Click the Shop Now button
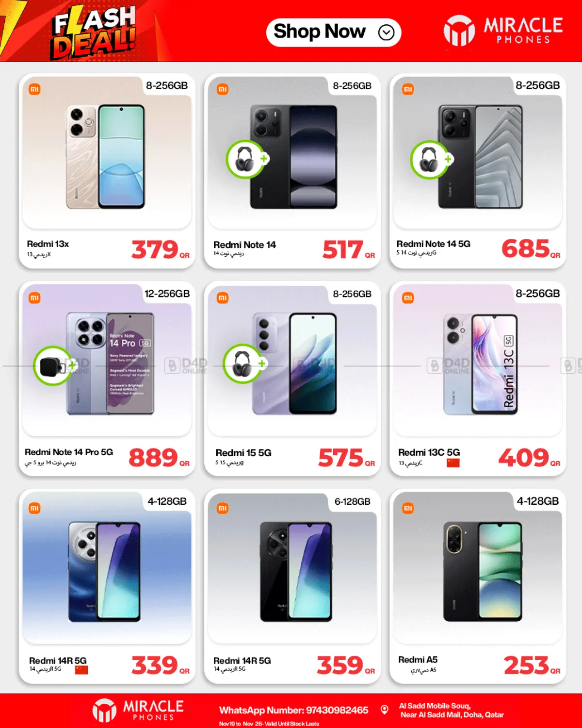Image resolution: width=582 pixels, height=728 pixels. (x=334, y=33)
